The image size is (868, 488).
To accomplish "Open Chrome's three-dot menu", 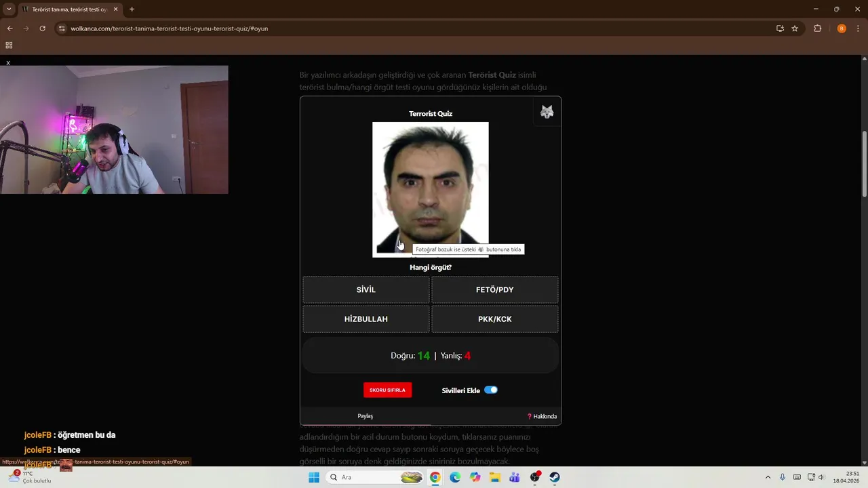I will 859,28.
